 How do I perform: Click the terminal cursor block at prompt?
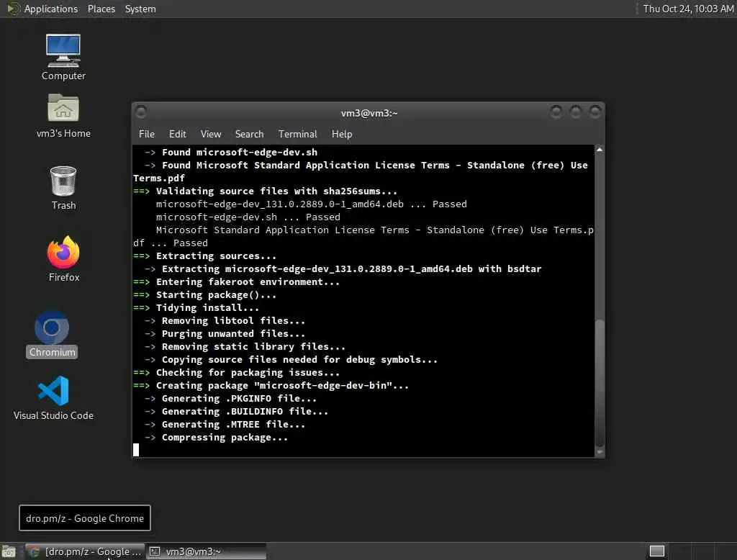pos(136,450)
